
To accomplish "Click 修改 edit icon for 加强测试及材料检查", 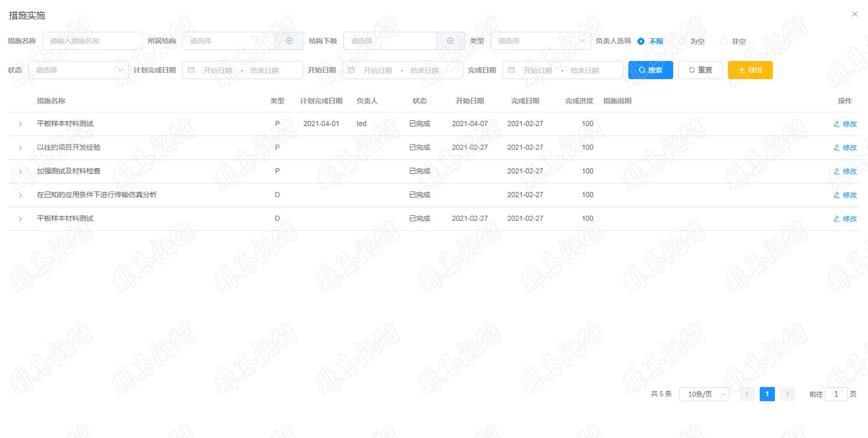I will pyautogui.click(x=836, y=171).
